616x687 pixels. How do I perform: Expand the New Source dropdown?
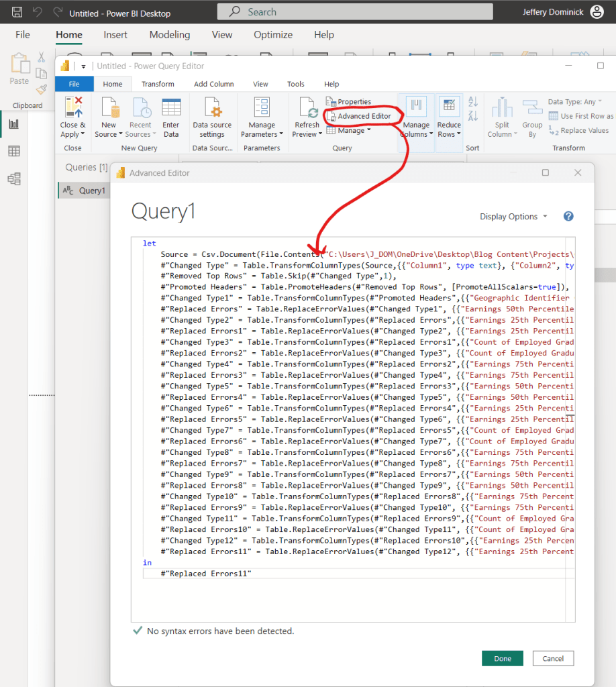109,134
